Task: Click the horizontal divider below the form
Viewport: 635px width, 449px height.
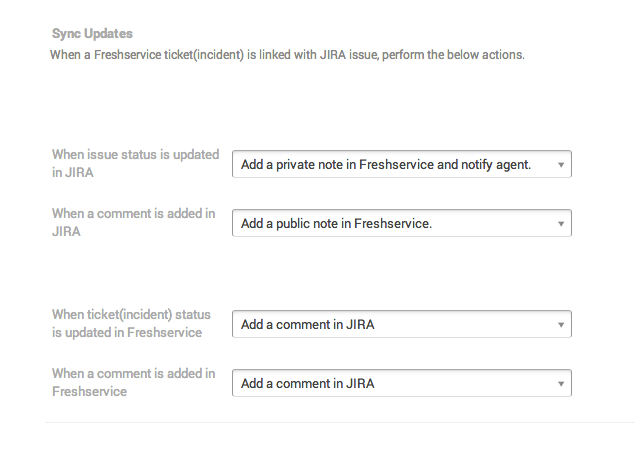Action: click(x=340, y=422)
